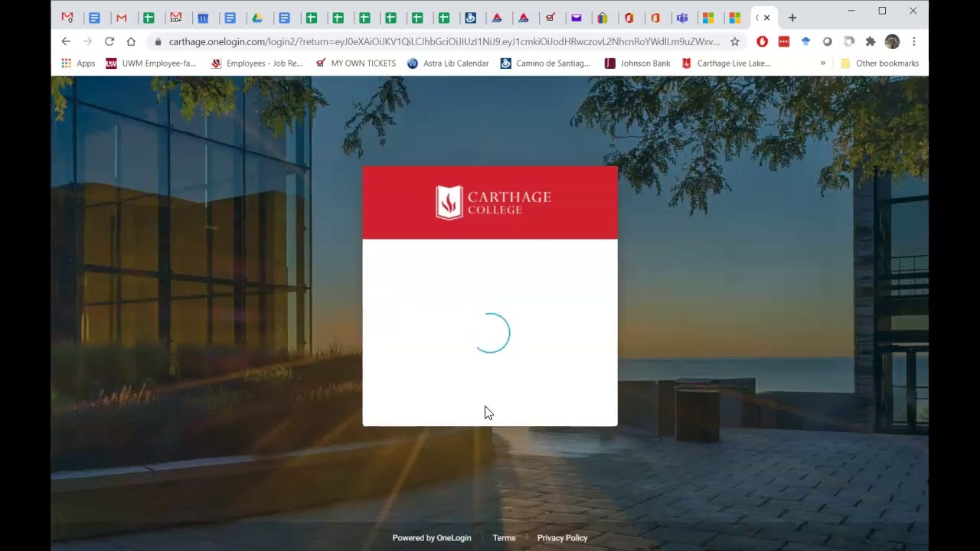Open the Privacy Policy link
The height and width of the screenshot is (551, 980).
(562, 538)
